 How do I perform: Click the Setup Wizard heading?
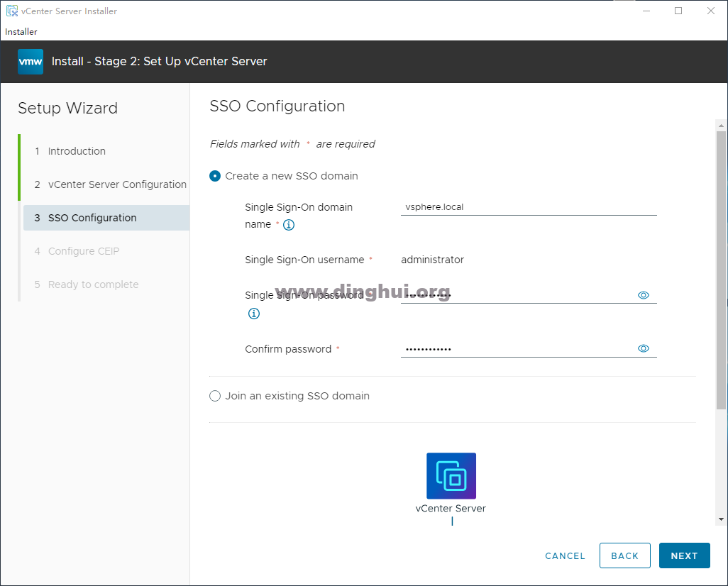[x=68, y=109]
